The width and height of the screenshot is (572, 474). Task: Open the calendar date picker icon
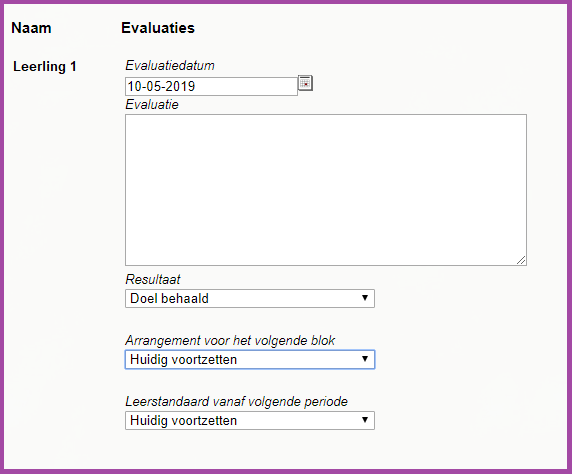tap(305, 83)
